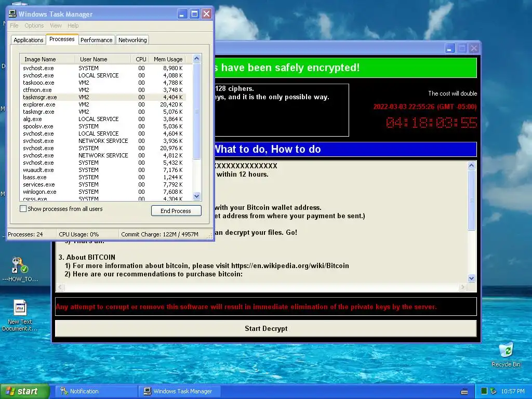Click the ransom instructions vertical scrollbar thumb

tap(471, 200)
